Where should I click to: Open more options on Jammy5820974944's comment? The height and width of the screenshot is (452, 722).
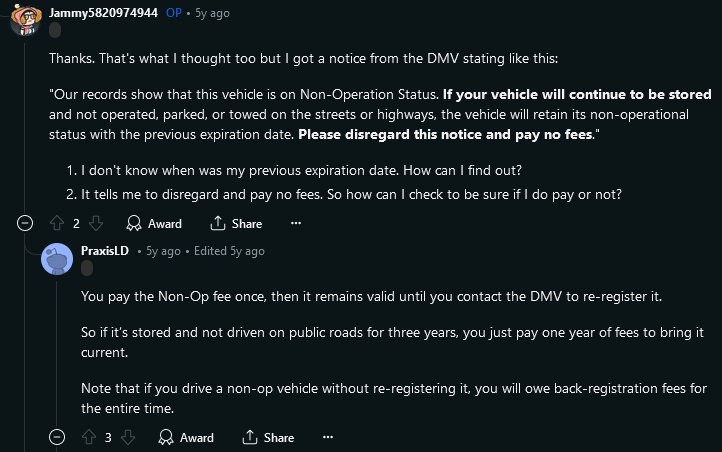pos(296,223)
